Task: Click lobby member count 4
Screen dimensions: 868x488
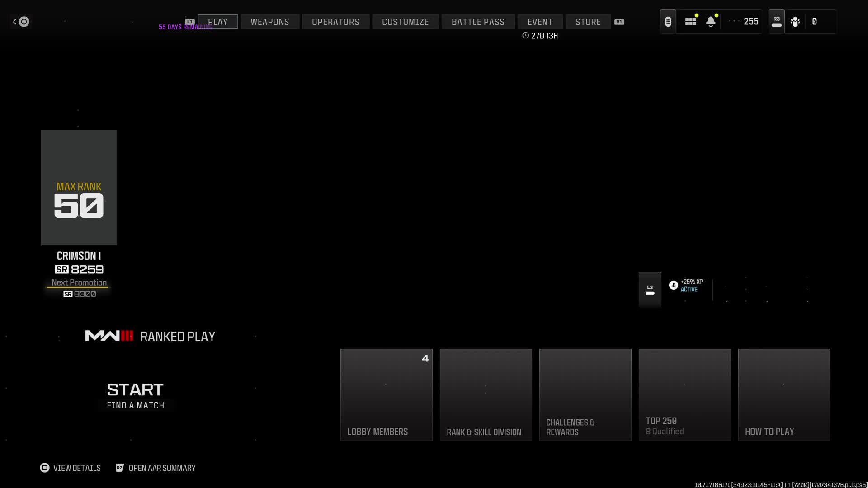Action: 425,358
